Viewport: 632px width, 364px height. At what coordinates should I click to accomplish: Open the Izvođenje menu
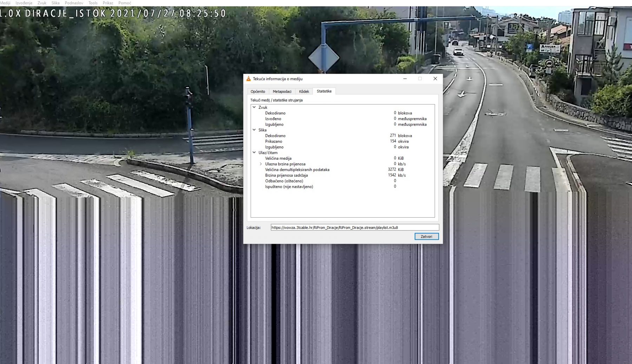[x=24, y=3]
